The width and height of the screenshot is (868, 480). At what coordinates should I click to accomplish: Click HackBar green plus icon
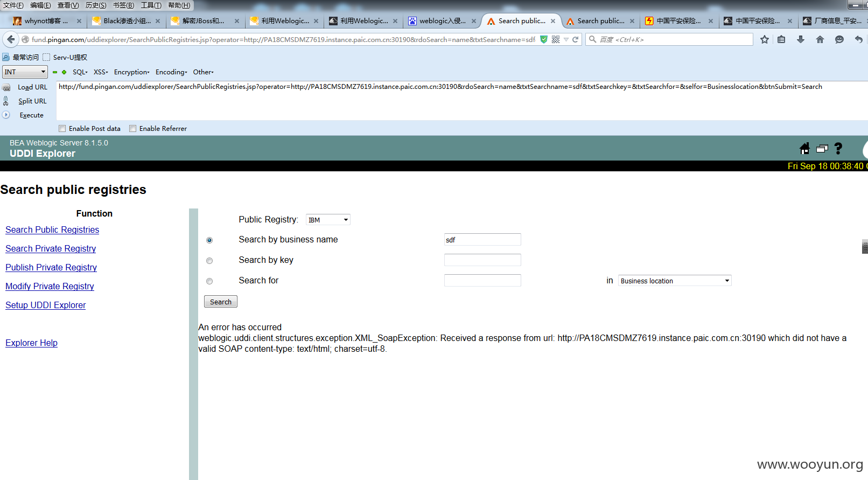click(x=64, y=72)
